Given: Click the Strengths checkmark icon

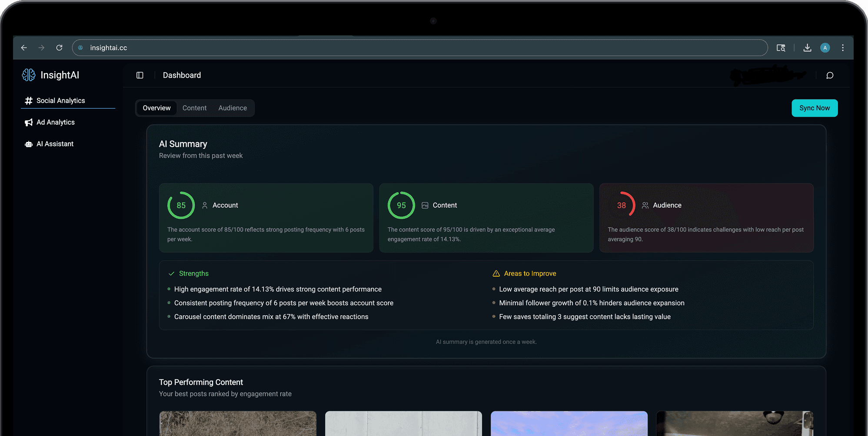Looking at the screenshot, I should 171,274.
